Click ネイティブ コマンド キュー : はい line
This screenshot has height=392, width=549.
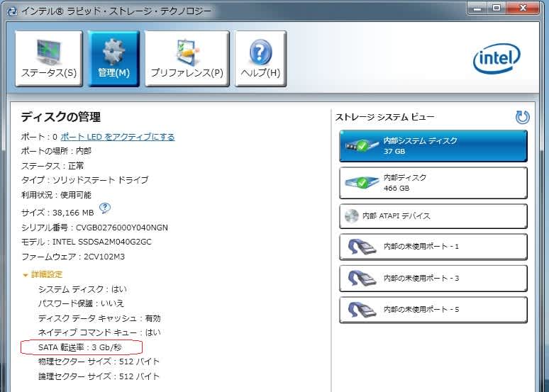click(x=99, y=332)
